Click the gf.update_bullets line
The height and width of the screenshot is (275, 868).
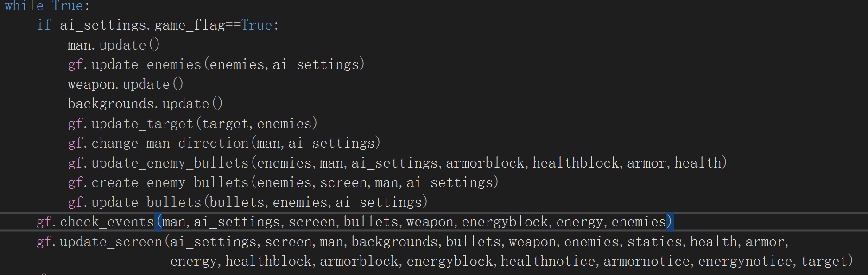[x=247, y=202]
